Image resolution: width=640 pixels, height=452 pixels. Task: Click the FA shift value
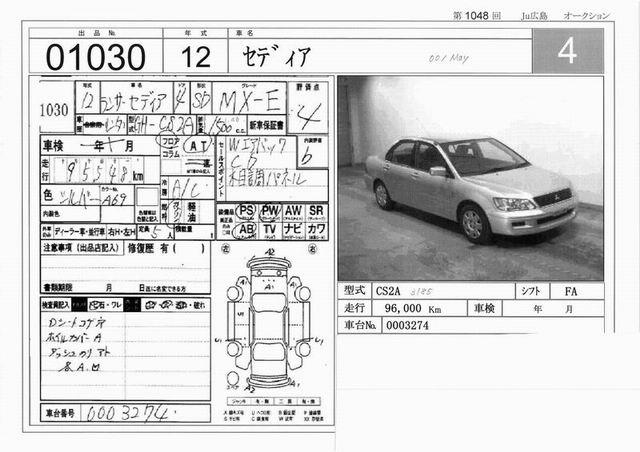[x=571, y=292]
